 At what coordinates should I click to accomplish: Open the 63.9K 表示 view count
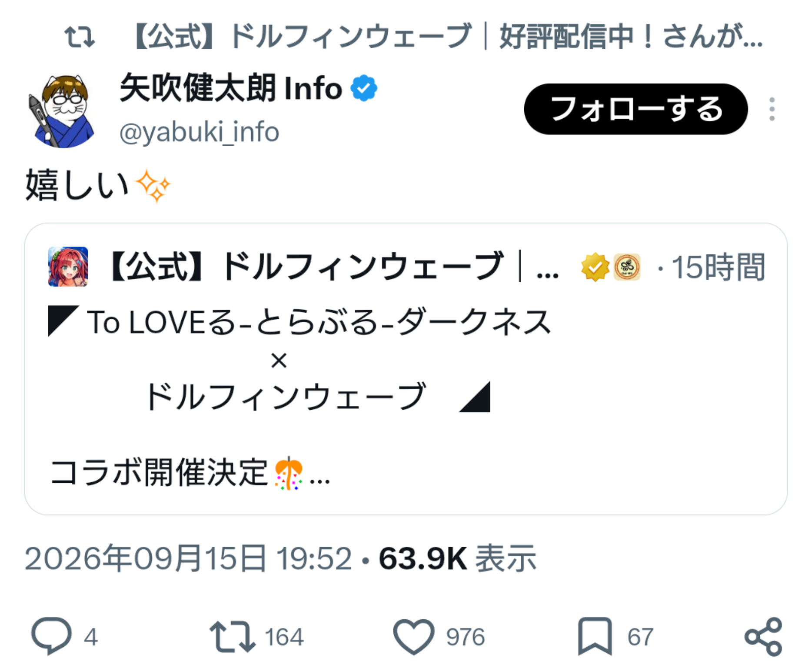(x=458, y=558)
